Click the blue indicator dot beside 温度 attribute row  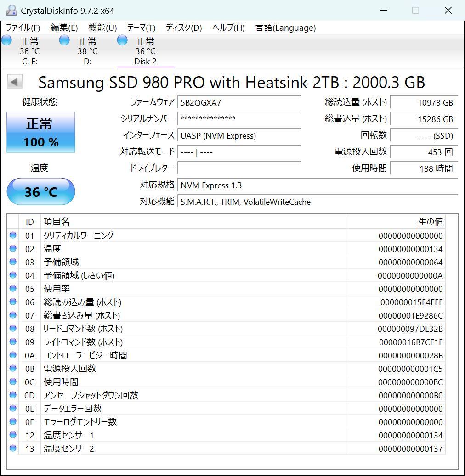pyautogui.click(x=13, y=248)
